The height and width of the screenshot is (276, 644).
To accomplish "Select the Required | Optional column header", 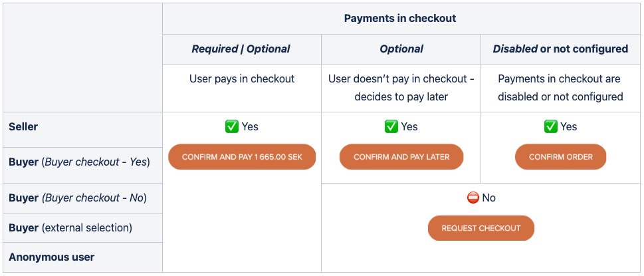I will pos(241,49).
